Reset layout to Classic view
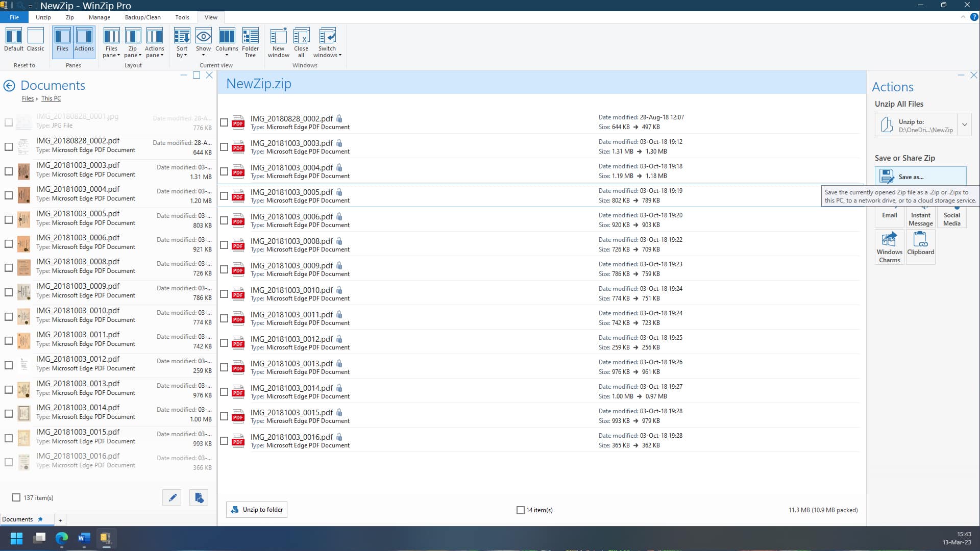Screen dimensions: 980x551 coord(35,40)
